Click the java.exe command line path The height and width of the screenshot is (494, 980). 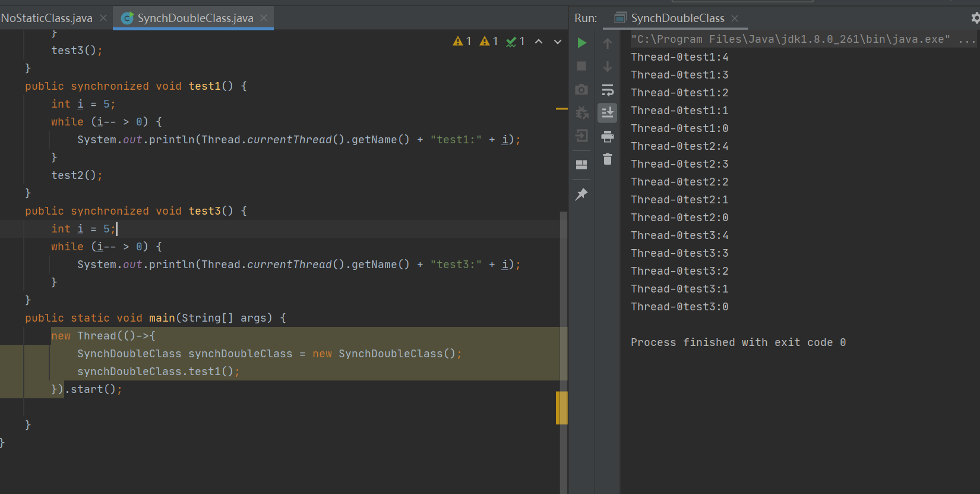(x=791, y=39)
